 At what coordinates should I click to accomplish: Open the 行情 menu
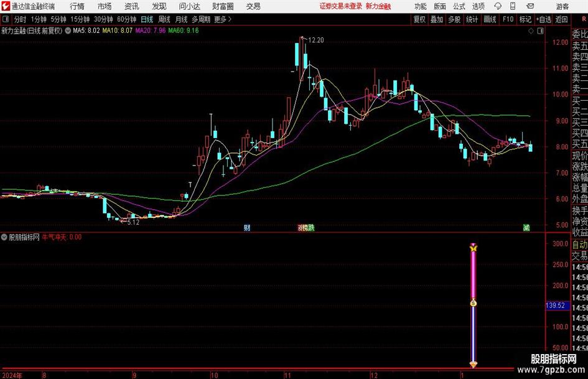[x=77, y=6]
